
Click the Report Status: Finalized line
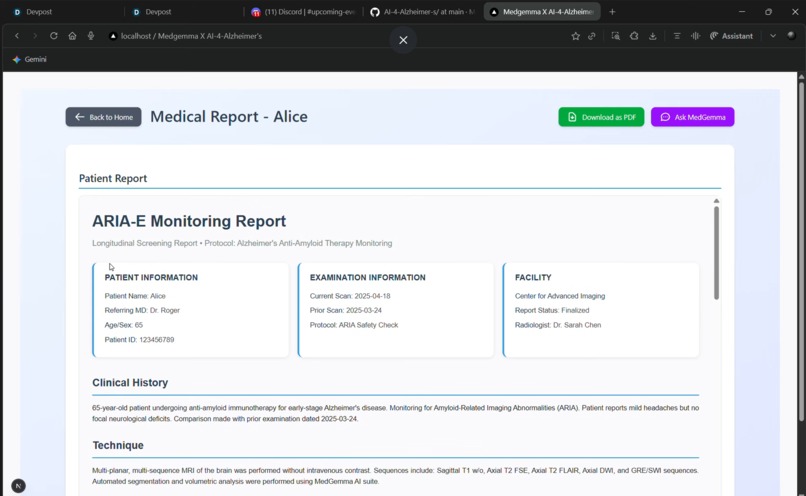(552, 310)
